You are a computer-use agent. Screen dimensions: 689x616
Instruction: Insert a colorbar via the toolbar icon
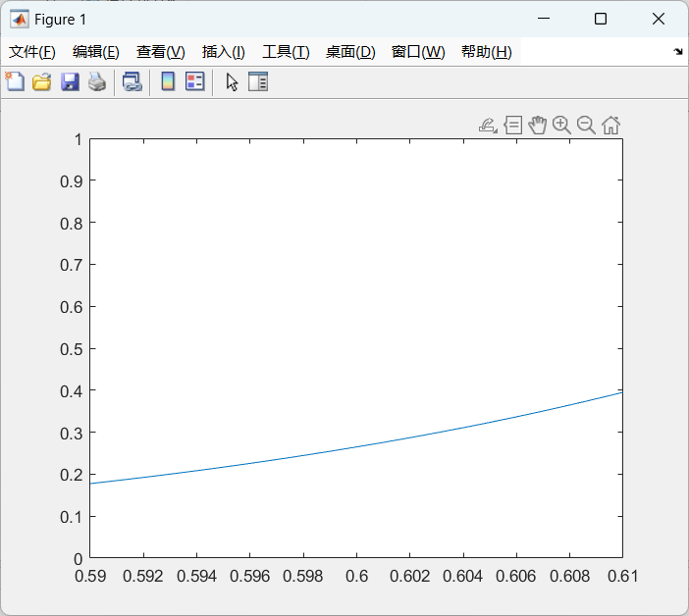pos(168,81)
